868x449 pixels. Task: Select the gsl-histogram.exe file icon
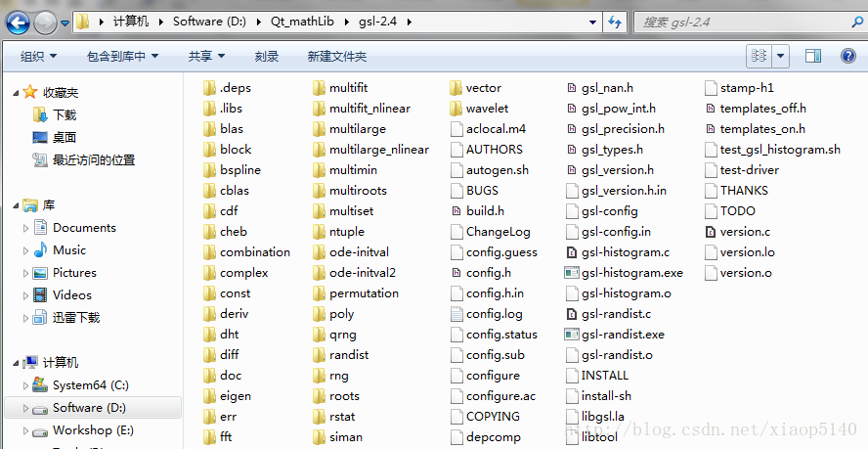(572, 273)
